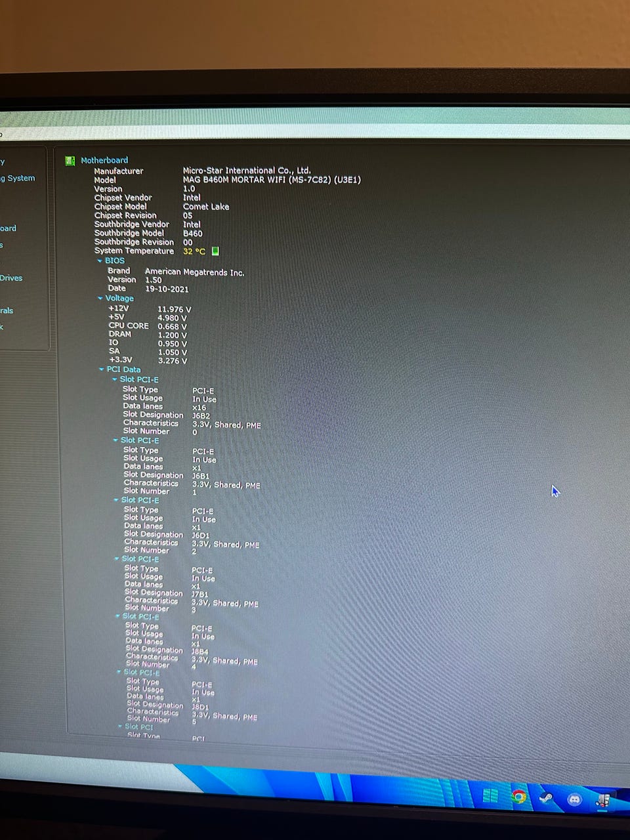
Task: Open Discord from the taskbar
Action: click(575, 800)
